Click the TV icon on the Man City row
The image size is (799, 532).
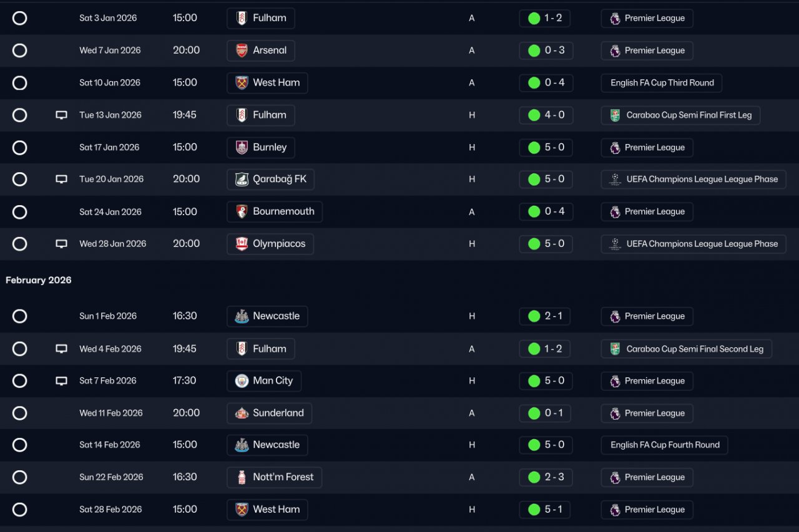(x=61, y=381)
